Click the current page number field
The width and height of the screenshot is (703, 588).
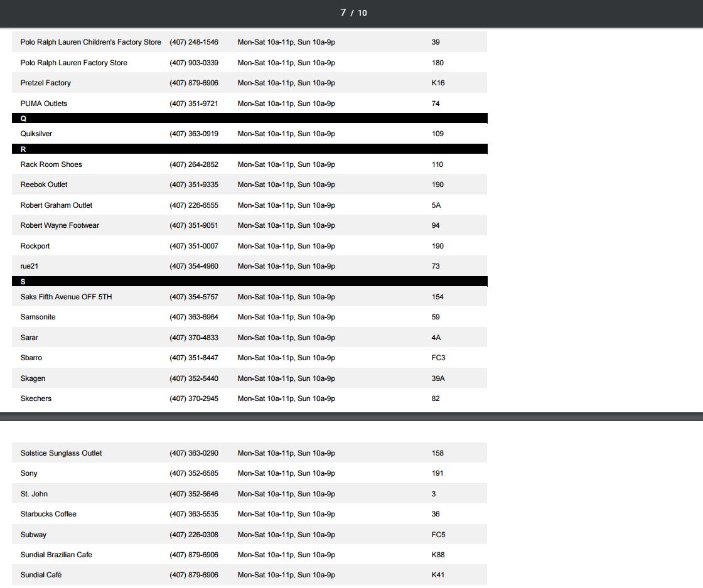pos(343,13)
